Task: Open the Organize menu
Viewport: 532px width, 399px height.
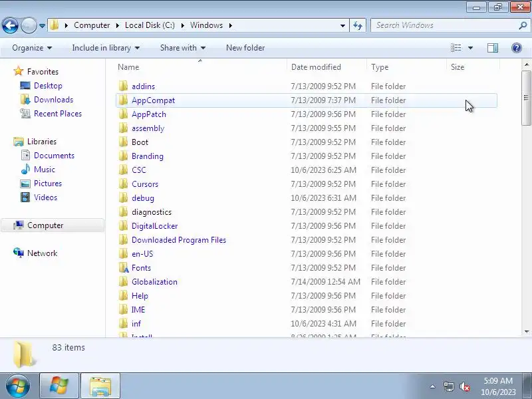Action: click(32, 48)
